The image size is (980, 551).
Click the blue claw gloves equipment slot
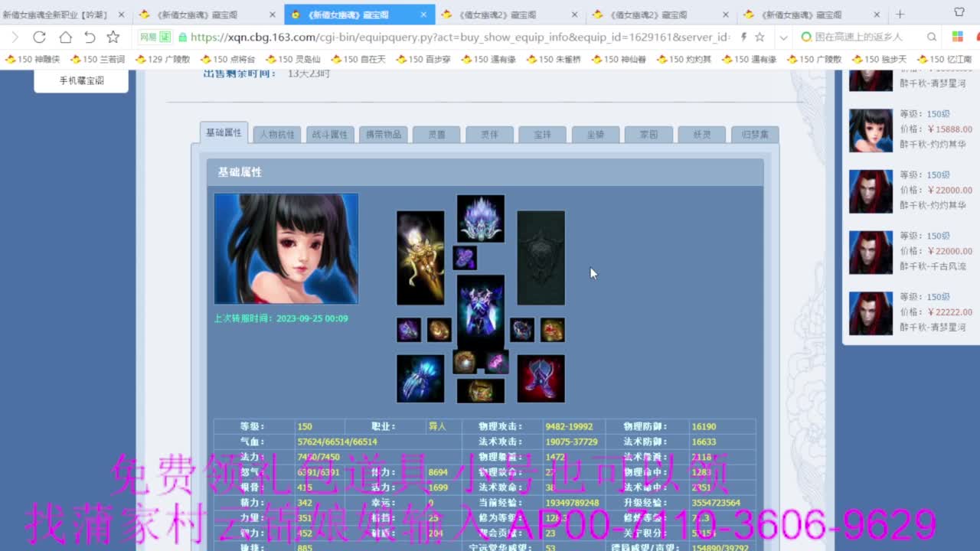coord(420,378)
